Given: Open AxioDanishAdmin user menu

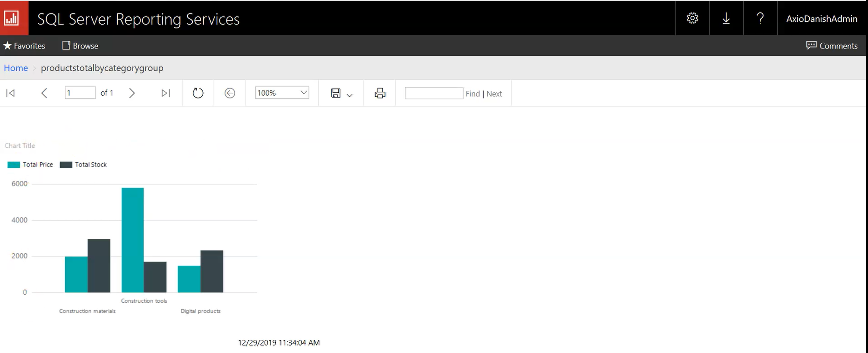Looking at the screenshot, I should pyautogui.click(x=821, y=19).
